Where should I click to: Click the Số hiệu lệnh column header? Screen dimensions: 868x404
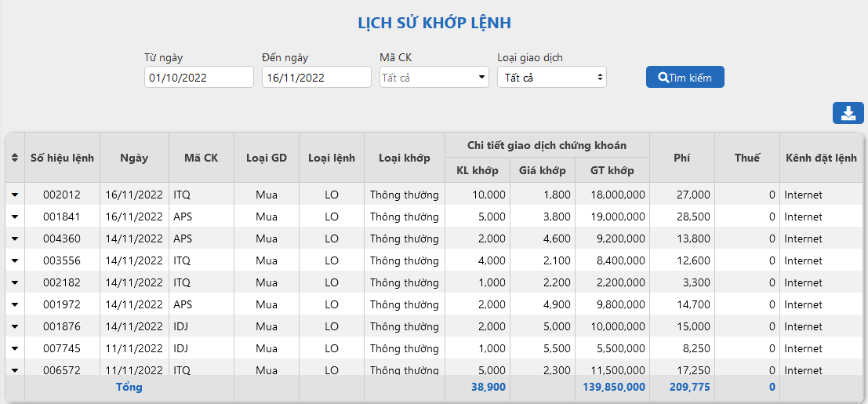pos(63,158)
